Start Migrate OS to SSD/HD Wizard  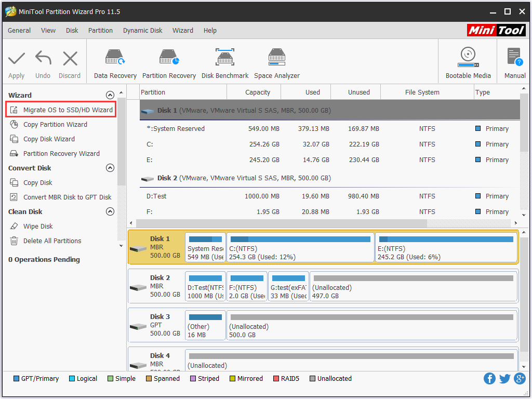tap(61, 110)
